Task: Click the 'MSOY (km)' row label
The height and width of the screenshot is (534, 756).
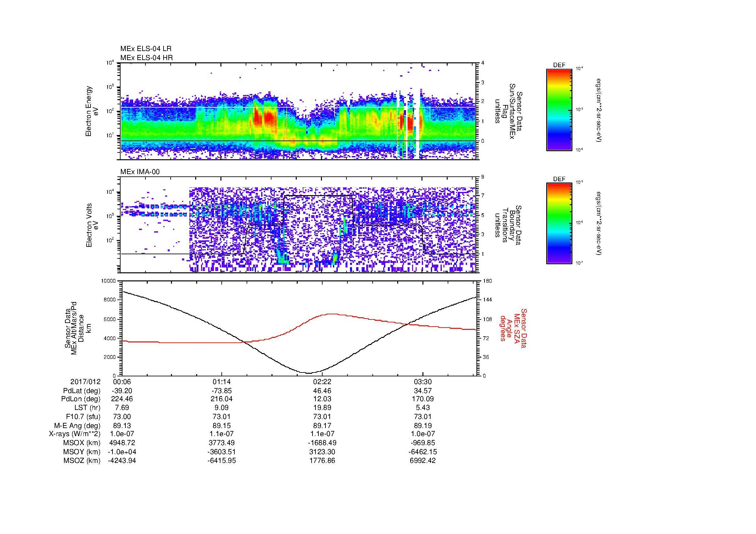Action: (82, 452)
